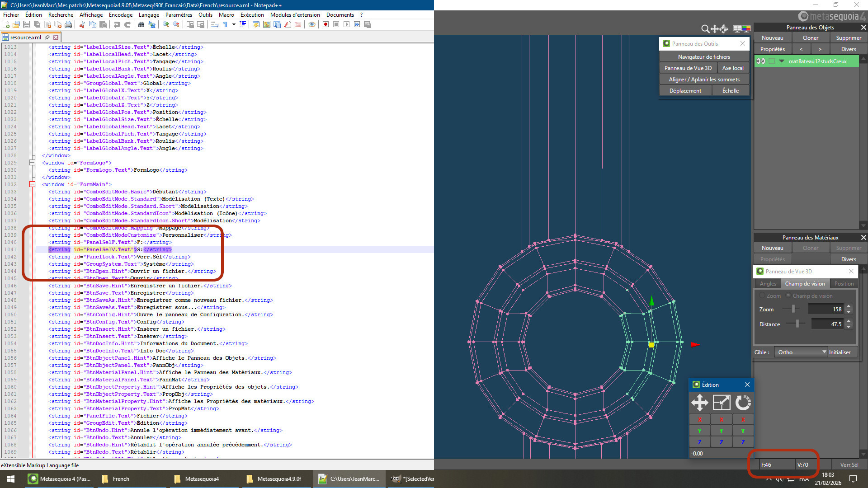Image resolution: width=868 pixels, height=488 pixels.
Task: Select the rotate tool icon in Édition panel
Action: (743, 402)
